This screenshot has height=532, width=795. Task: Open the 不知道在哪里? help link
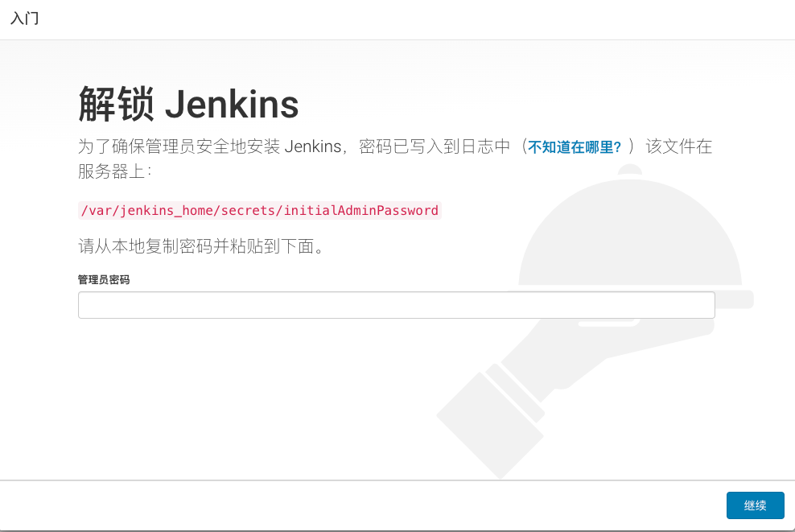pyautogui.click(x=575, y=147)
